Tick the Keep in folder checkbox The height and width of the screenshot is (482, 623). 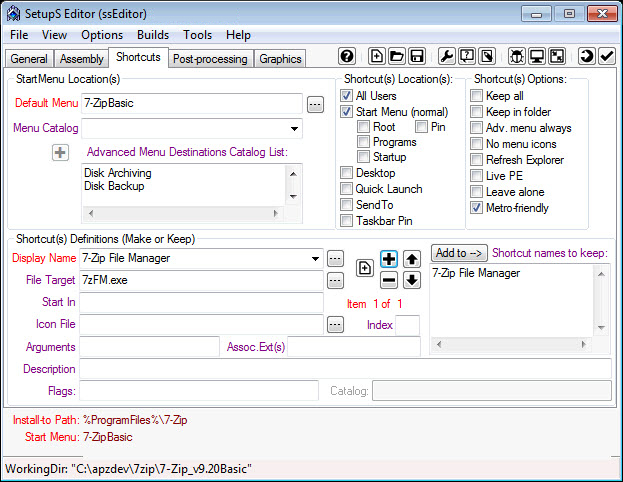[x=476, y=112]
